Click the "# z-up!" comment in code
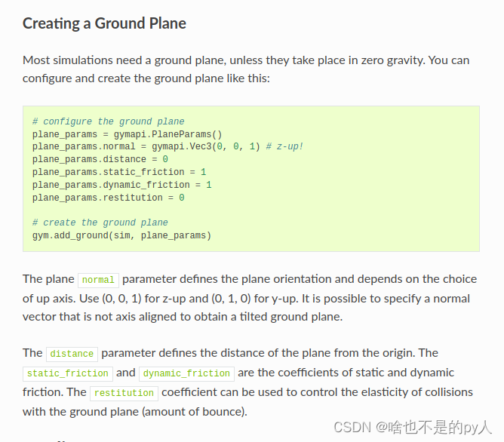Image resolution: width=504 pixels, height=442 pixels. (x=284, y=147)
